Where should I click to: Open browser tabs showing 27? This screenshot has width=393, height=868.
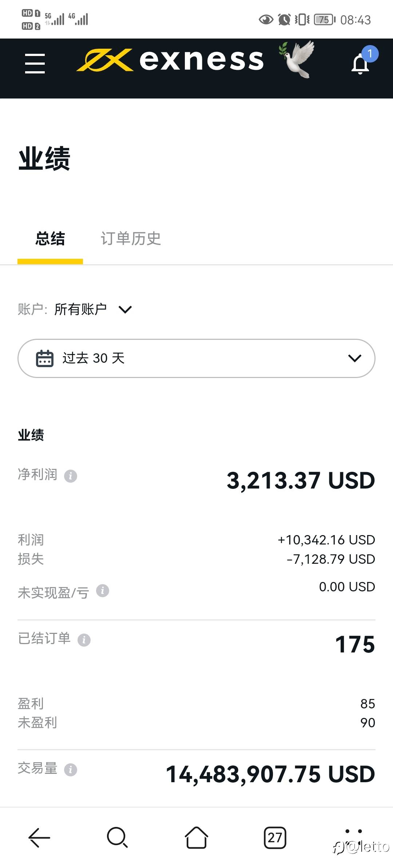[x=275, y=837]
